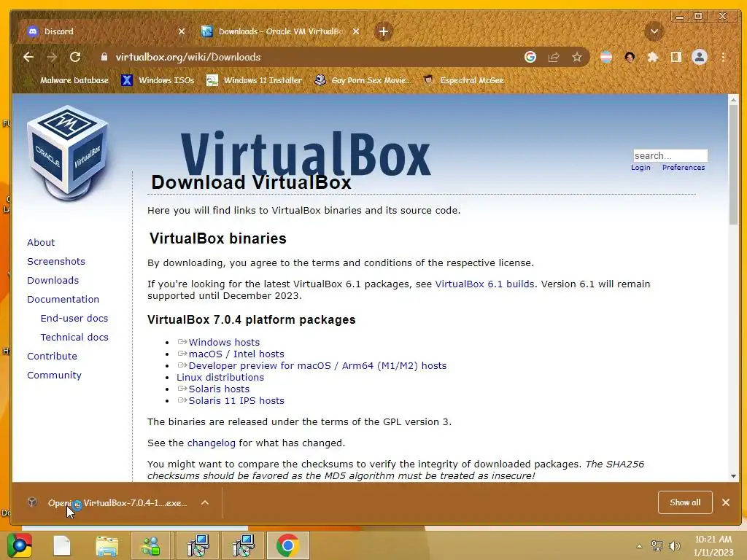Open the Downloads sidebar link
This screenshot has height=560, width=747.
[53, 281]
